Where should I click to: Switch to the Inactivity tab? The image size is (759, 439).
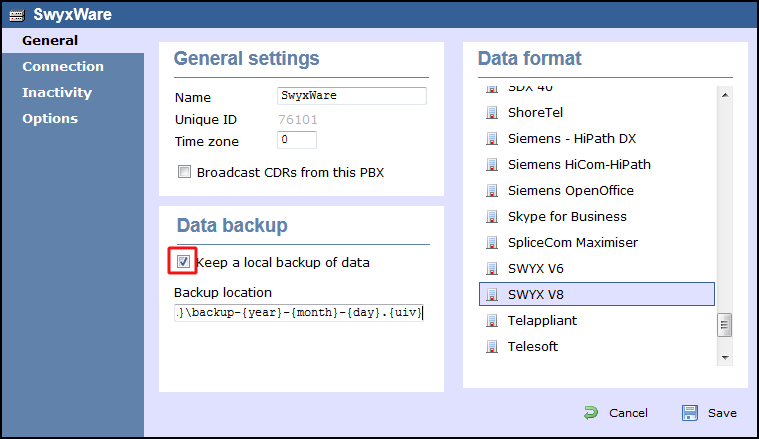tap(57, 92)
